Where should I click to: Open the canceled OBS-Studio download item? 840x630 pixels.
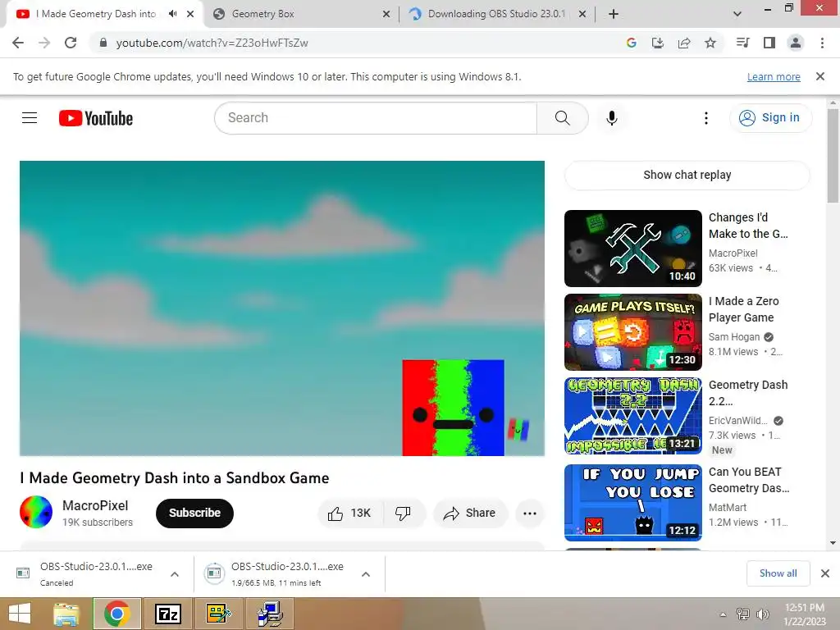96,573
